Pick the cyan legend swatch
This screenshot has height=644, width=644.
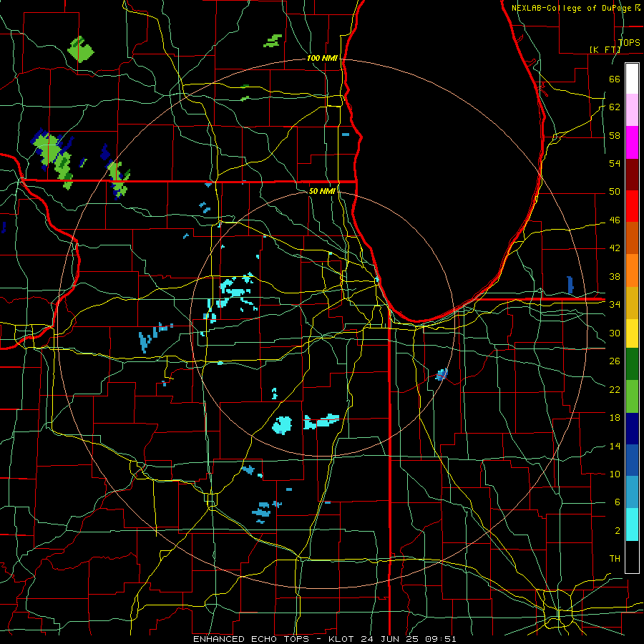[x=632, y=525]
